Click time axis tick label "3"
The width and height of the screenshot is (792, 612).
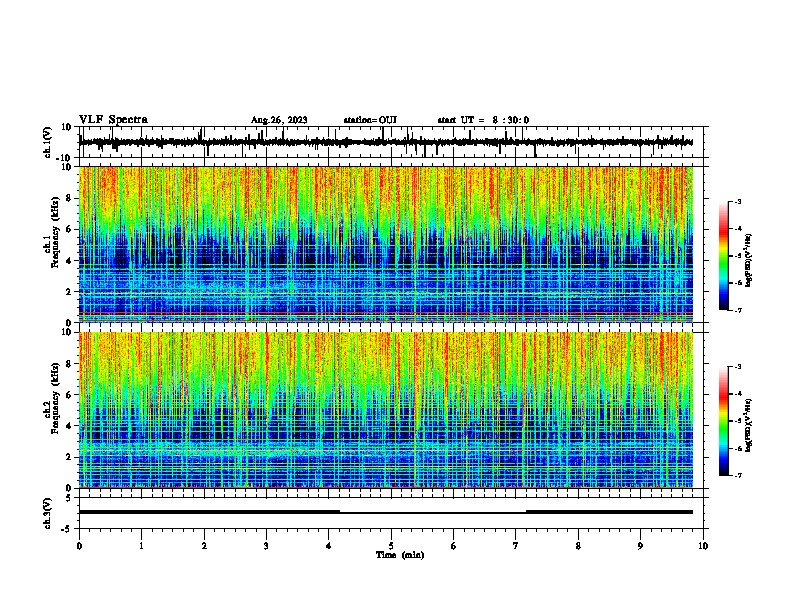[x=266, y=546]
